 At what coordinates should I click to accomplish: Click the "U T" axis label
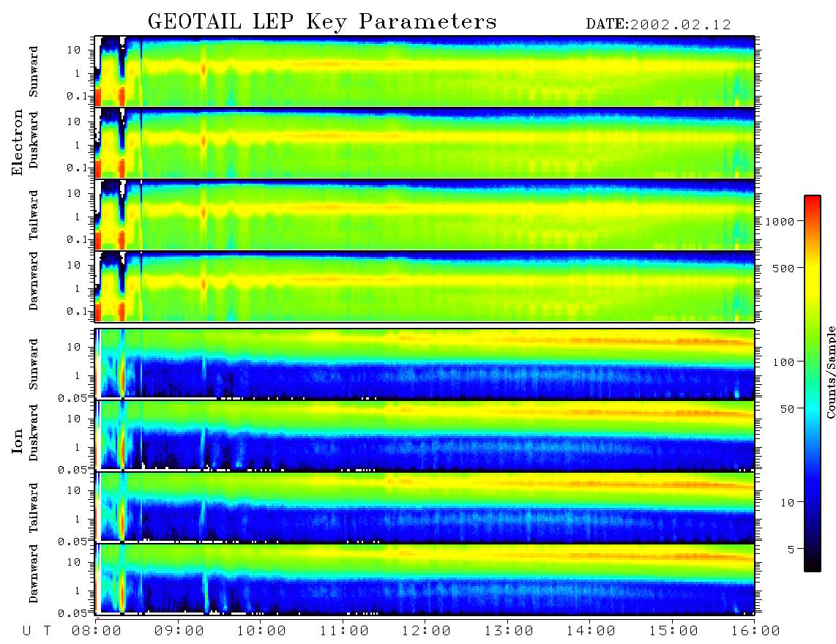click(37, 632)
